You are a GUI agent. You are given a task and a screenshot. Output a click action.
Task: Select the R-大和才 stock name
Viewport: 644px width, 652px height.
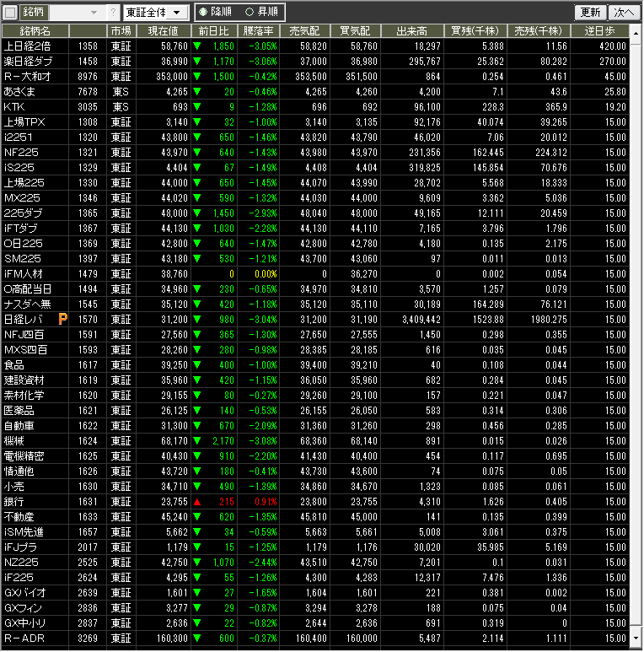28,77
